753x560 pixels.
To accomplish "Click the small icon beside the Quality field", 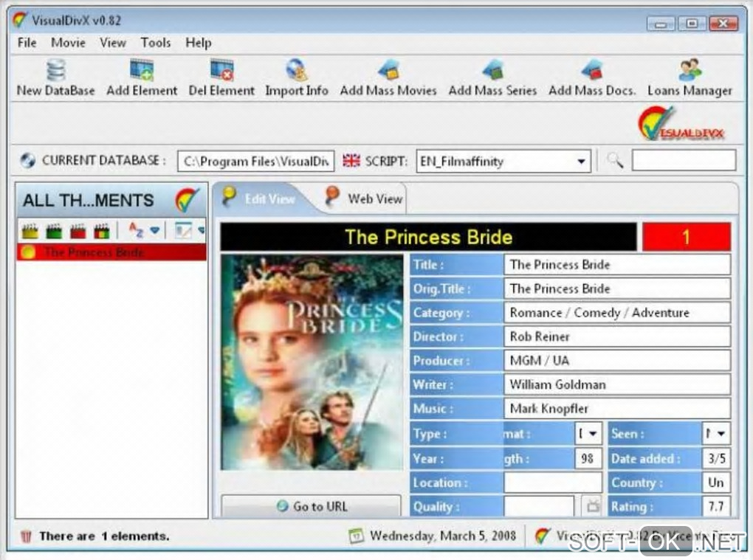I will click(593, 506).
